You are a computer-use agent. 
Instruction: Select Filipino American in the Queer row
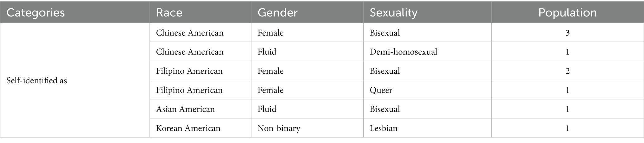189,90
